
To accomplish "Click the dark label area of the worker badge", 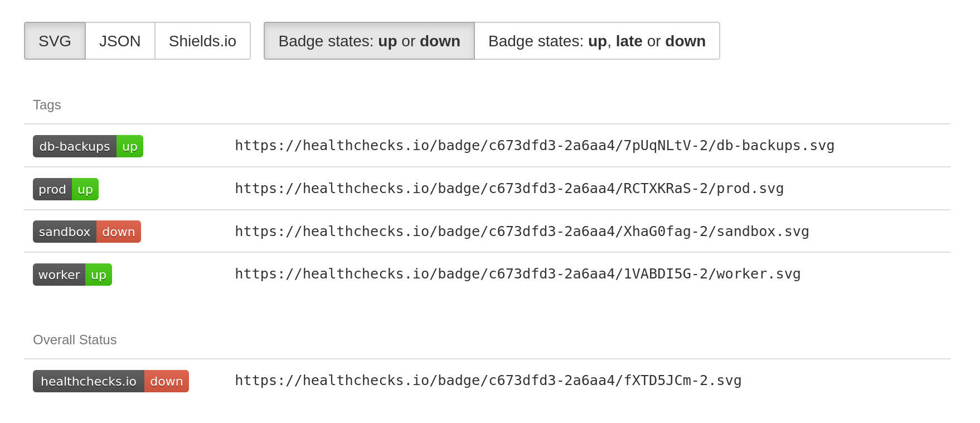I will tap(58, 274).
